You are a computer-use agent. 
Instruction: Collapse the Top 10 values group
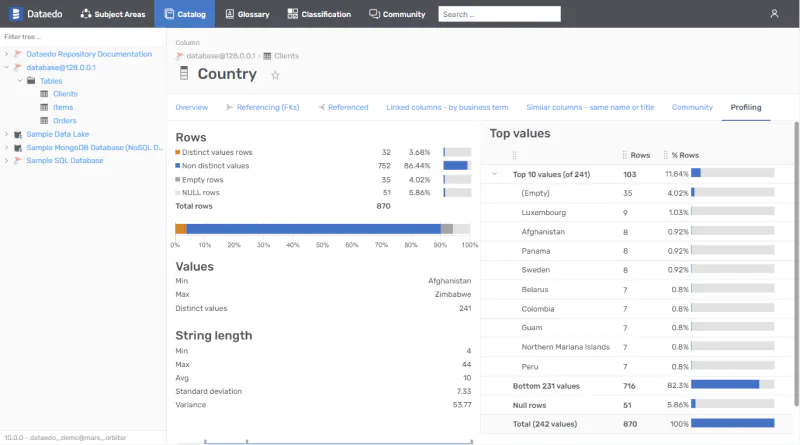494,174
